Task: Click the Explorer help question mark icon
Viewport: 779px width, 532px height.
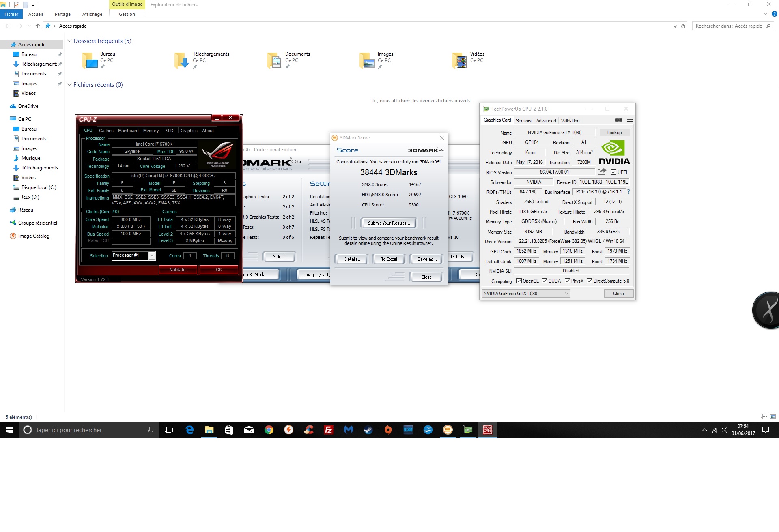Action: click(774, 14)
